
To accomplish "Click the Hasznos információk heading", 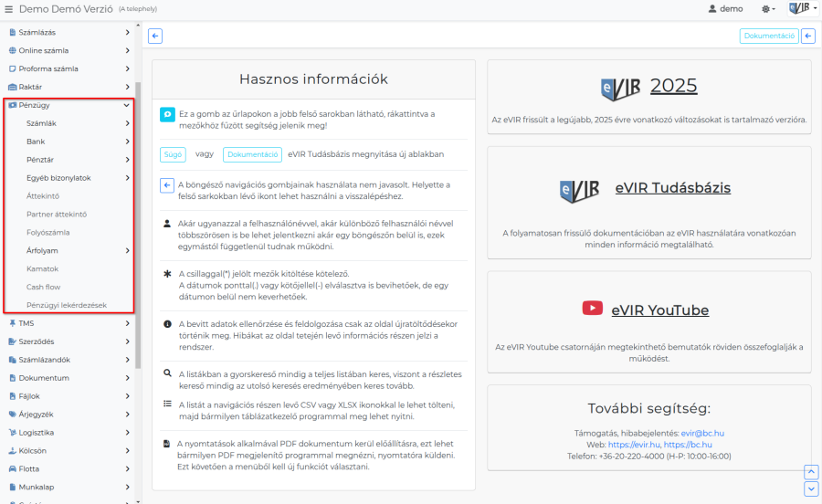I will (x=313, y=79).
